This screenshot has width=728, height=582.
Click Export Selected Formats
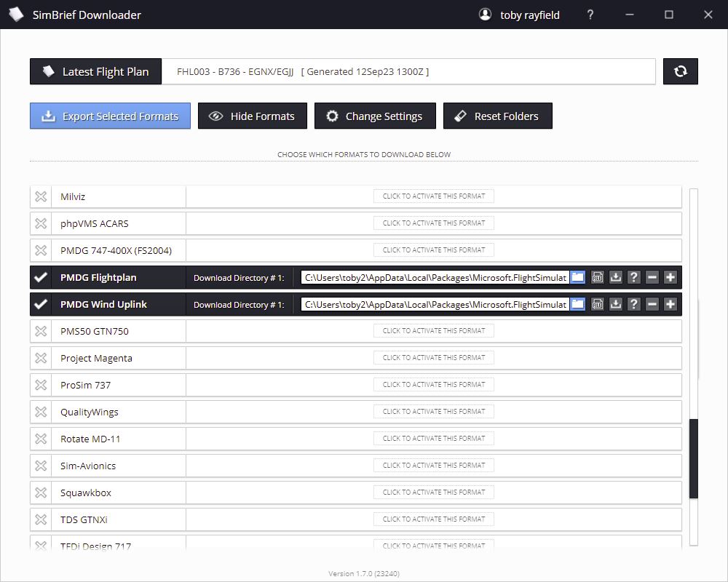[x=110, y=115]
